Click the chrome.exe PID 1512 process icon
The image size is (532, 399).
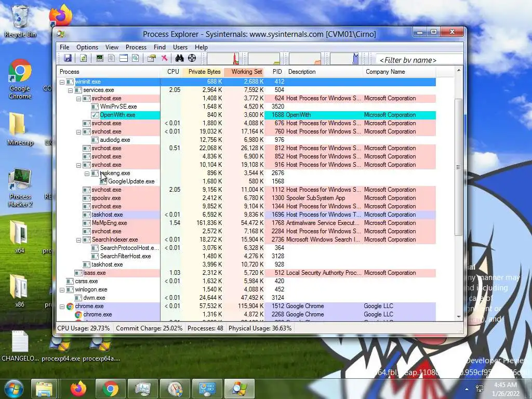click(x=70, y=307)
